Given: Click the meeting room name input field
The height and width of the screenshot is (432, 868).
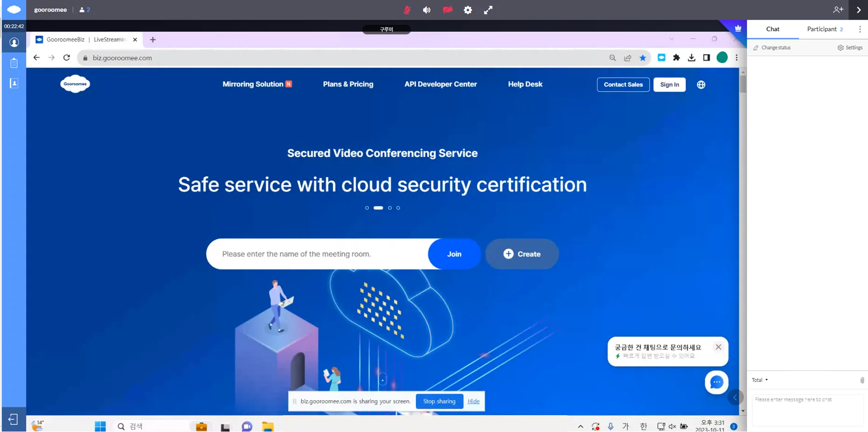Looking at the screenshot, I should click(x=317, y=254).
